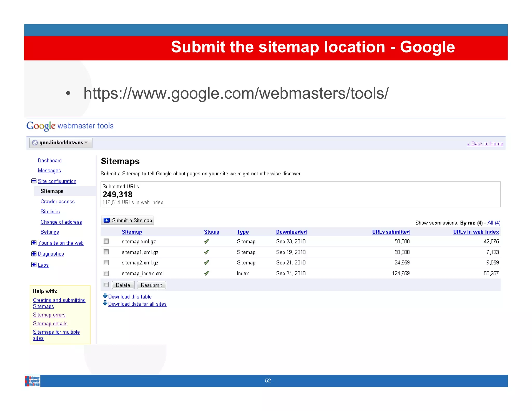Tick the checkbox for sitemap2.xml.gz
The height and width of the screenshot is (411, 532).
point(106,262)
